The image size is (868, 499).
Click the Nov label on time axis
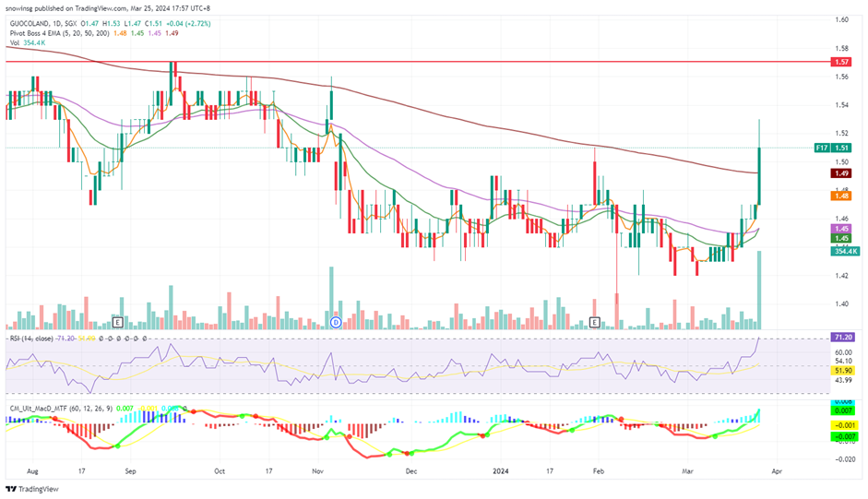pyautogui.click(x=317, y=472)
